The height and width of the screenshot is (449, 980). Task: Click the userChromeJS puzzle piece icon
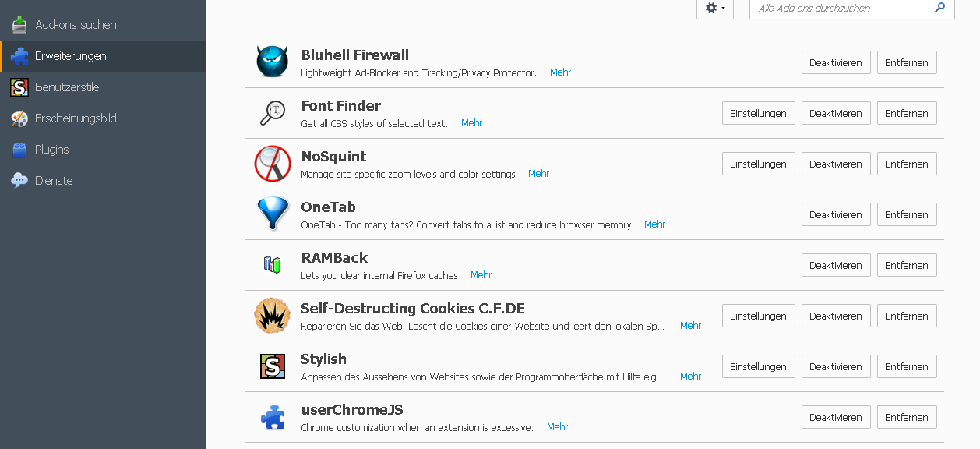point(273,418)
